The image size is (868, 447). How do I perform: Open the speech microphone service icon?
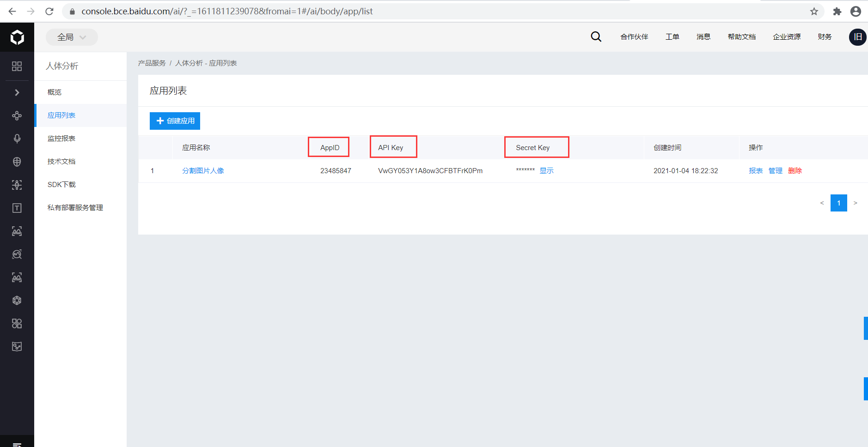point(17,139)
